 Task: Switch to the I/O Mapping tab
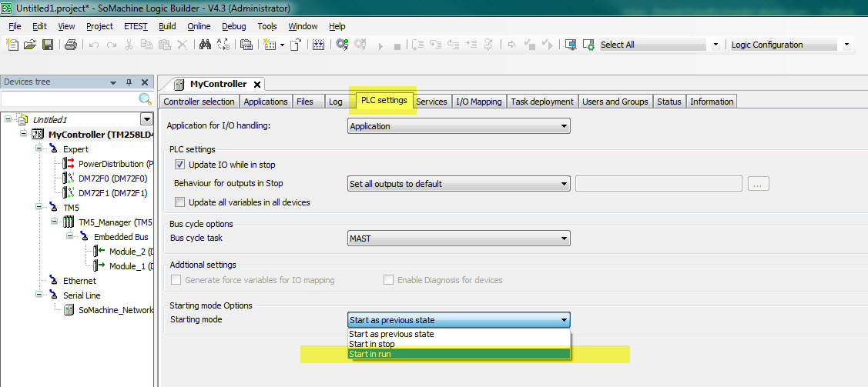point(479,102)
